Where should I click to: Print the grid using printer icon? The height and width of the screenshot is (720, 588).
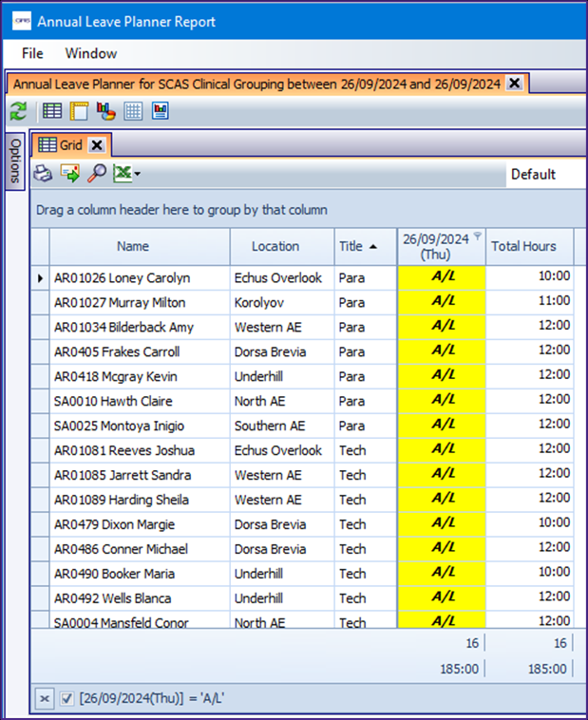43,174
